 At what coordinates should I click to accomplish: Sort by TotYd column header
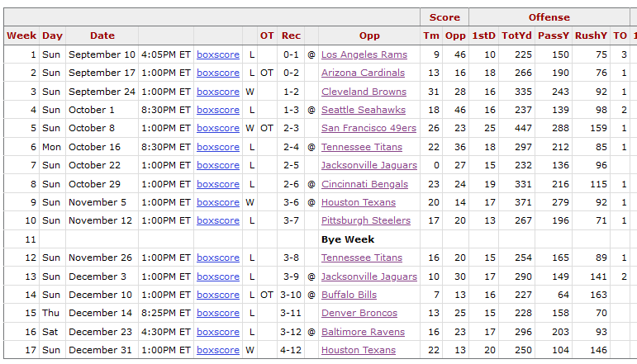coord(516,35)
